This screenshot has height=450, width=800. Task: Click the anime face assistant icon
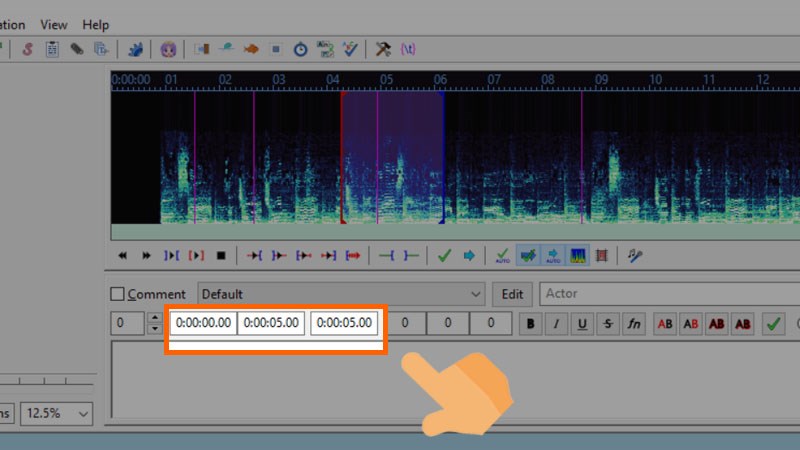(168, 49)
